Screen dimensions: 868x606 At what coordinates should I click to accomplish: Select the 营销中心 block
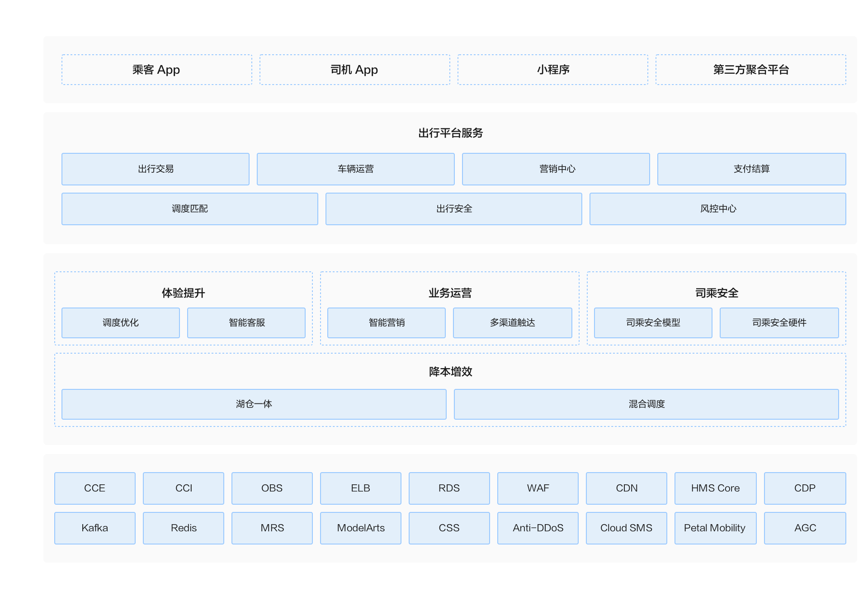[x=556, y=169]
